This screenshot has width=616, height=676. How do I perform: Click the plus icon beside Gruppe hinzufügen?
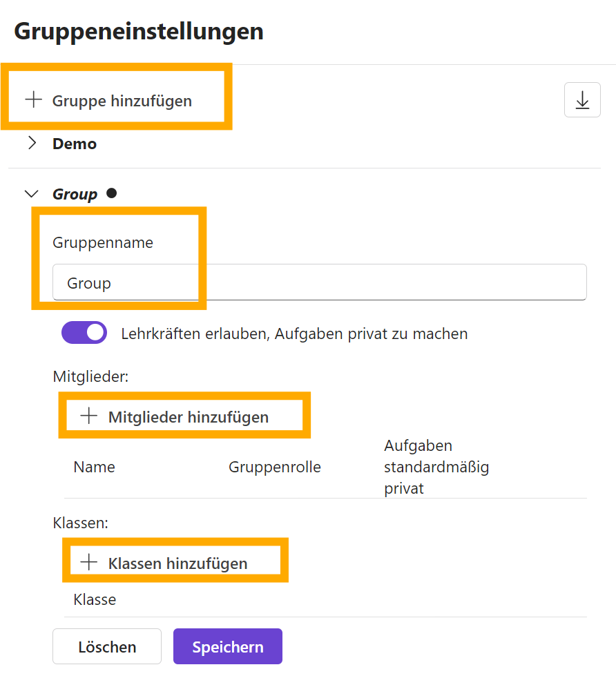33,100
